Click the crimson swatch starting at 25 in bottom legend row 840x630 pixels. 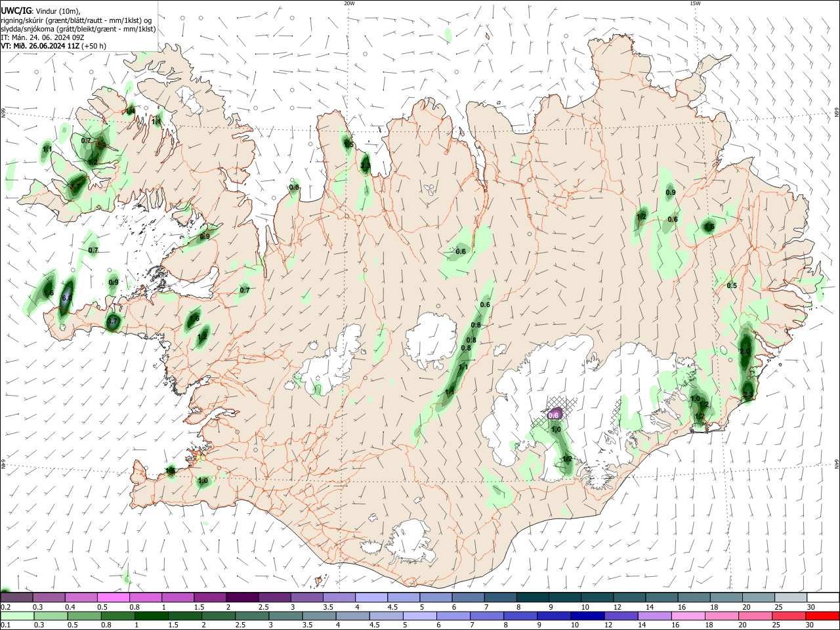point(789,616)
